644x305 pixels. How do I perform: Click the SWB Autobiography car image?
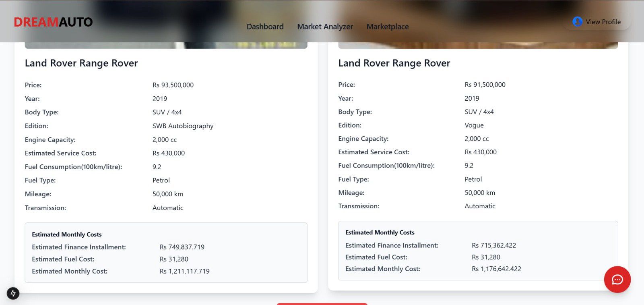click(166, 45)
